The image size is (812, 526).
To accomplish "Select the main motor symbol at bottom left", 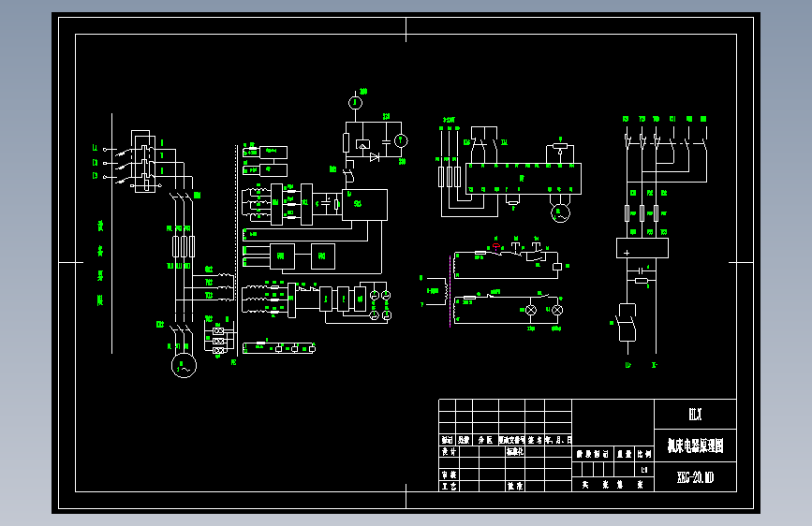I will pos(184,366).
